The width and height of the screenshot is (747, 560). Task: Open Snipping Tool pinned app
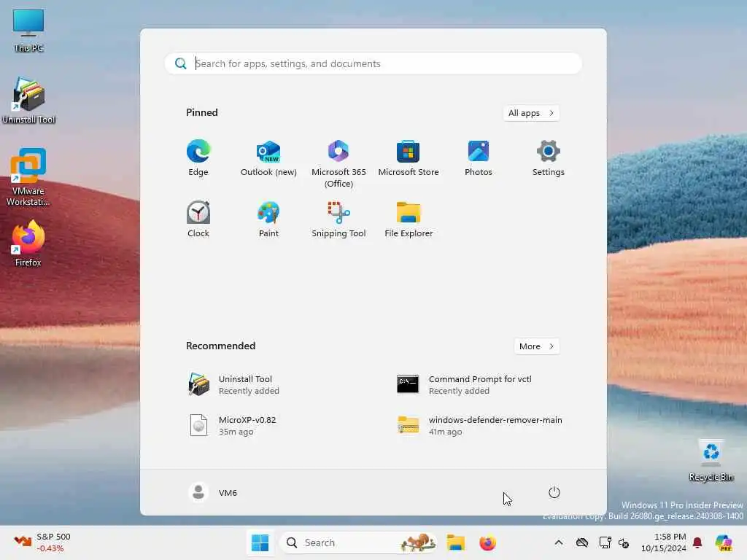tap(338, 219)
